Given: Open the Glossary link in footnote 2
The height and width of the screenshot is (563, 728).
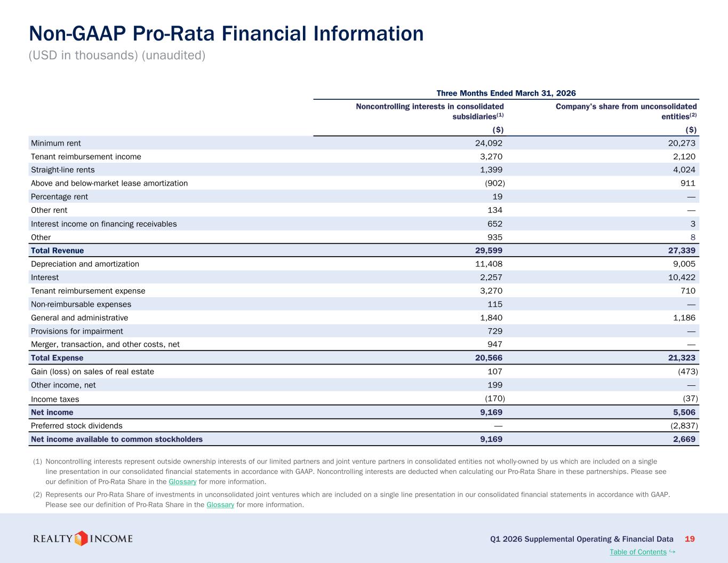Looking at the screenshot, I should (220, 505).
